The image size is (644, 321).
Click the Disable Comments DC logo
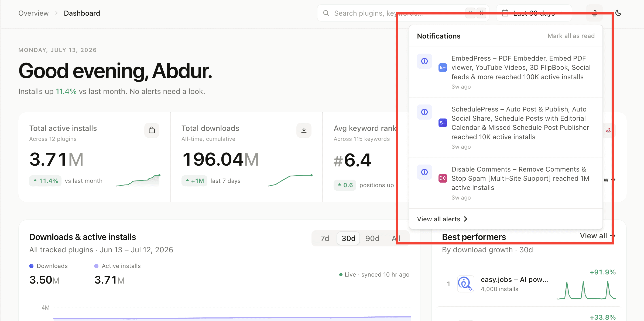pos(443,178)
